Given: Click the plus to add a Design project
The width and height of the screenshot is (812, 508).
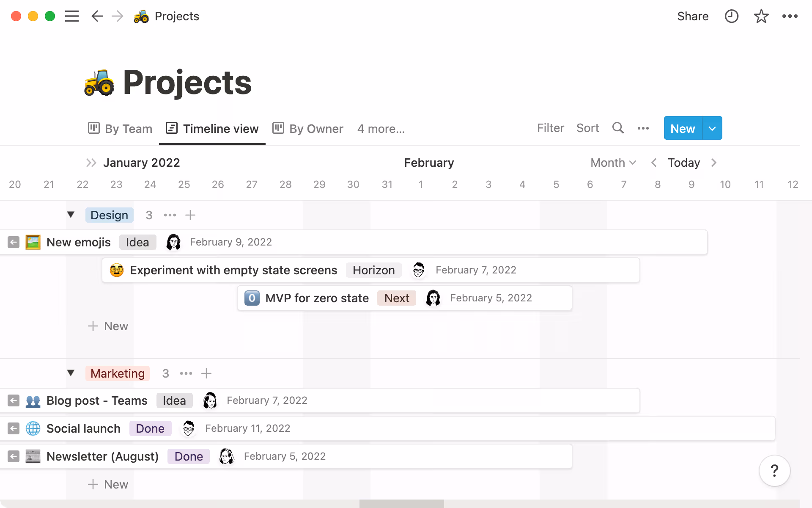Looking at the screenshot, I should tap(190, 215).
